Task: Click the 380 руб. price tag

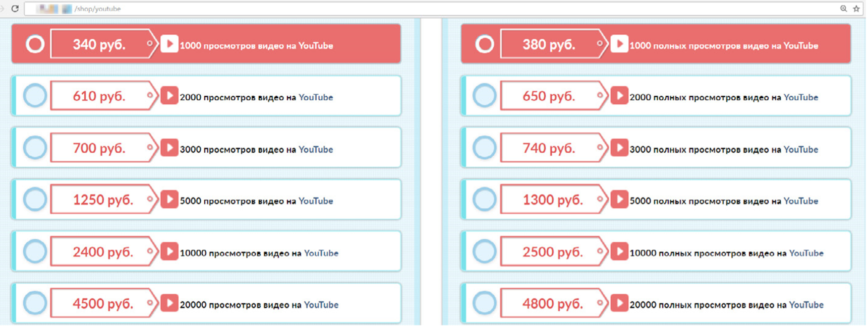Action: pyautogui.click(x=554, y=44)
